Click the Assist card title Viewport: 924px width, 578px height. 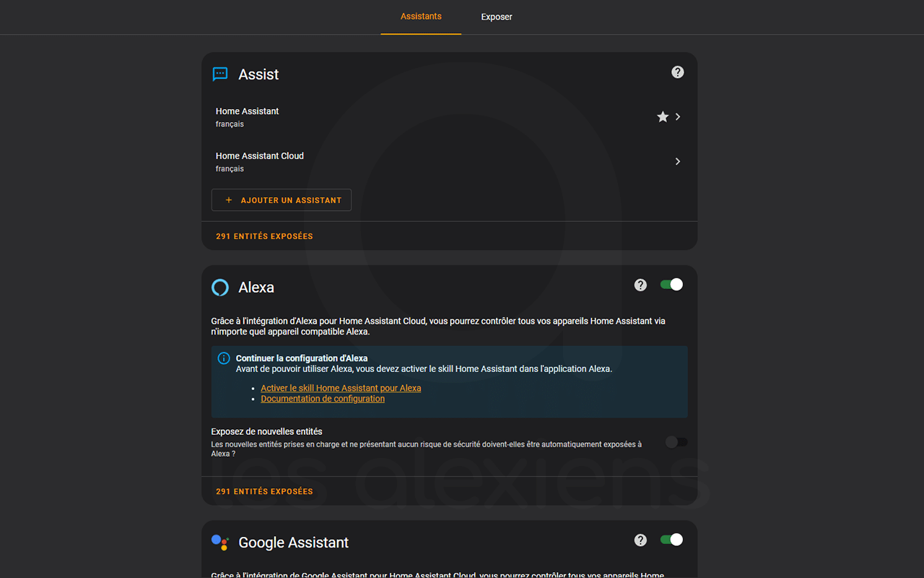pyautogui.click(x=258, y=74)
